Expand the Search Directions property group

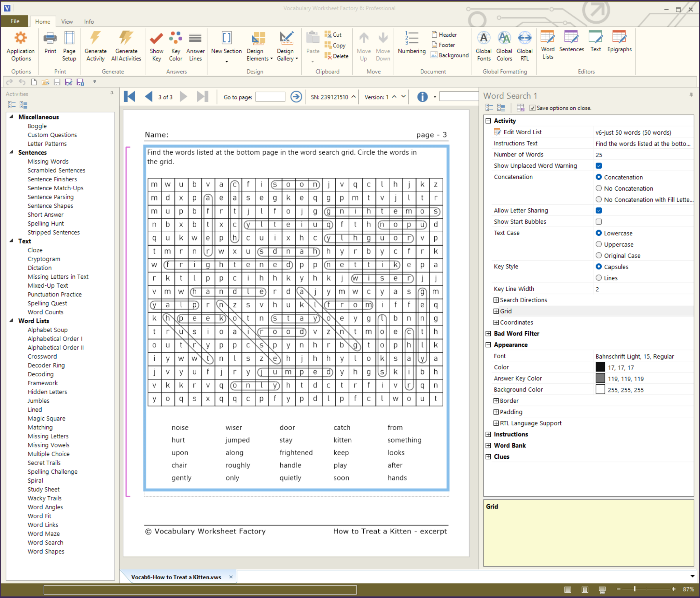pos(496,300)
